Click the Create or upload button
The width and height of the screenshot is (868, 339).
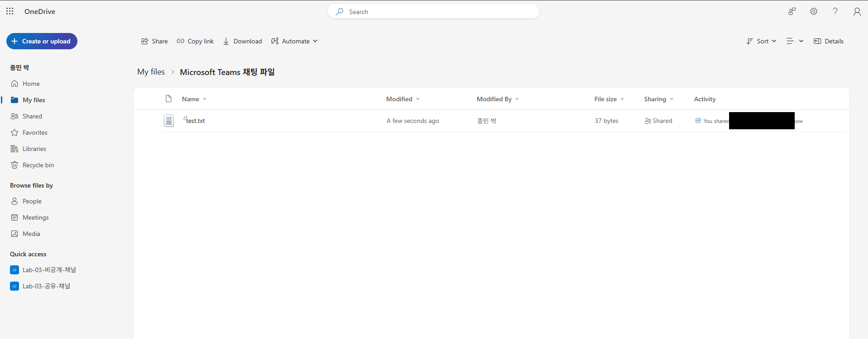(42, 41)
